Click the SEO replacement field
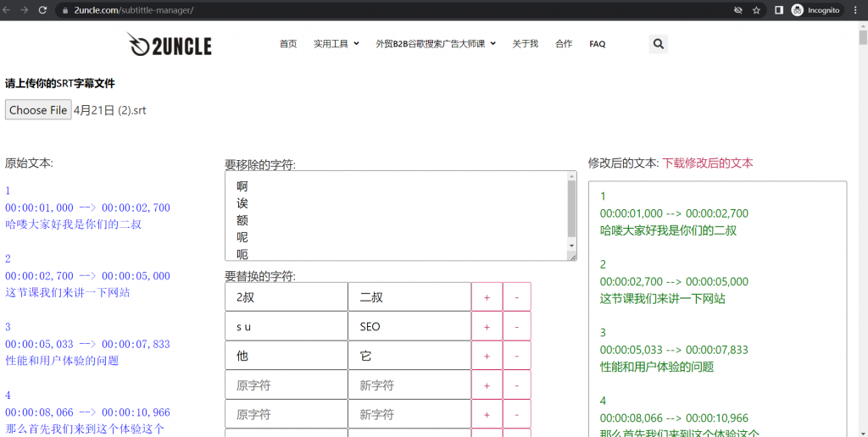The width and height of the screenshot is (868, 437). point(409,326)
